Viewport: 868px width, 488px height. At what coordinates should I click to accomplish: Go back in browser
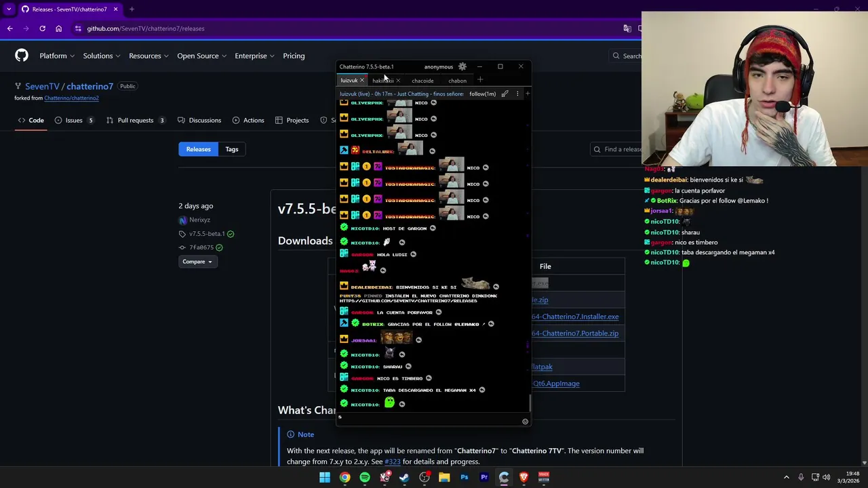[x=9, y=28]
